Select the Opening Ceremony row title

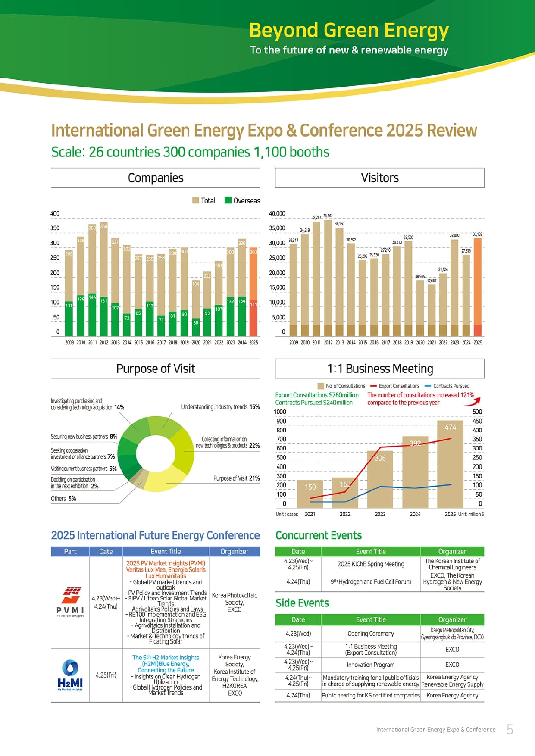point(370,634)
